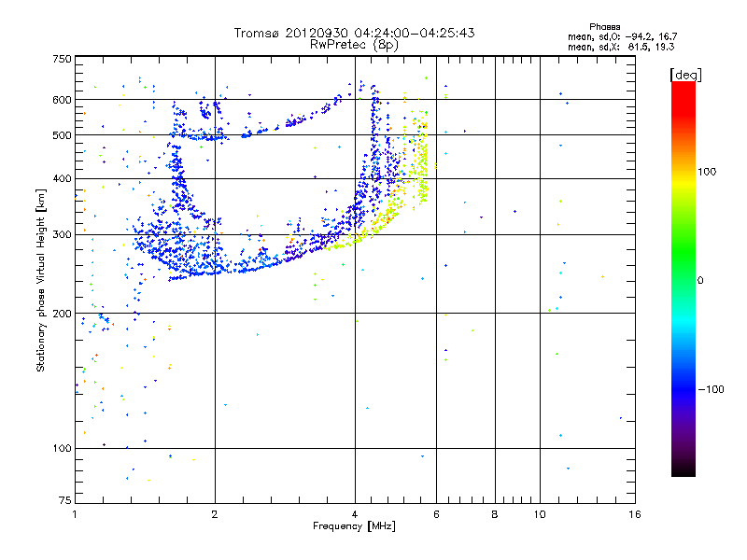Click the y-axis tick label "400"
The width and height of the screenshot is (747, 560).
click(x=62, y=179)
